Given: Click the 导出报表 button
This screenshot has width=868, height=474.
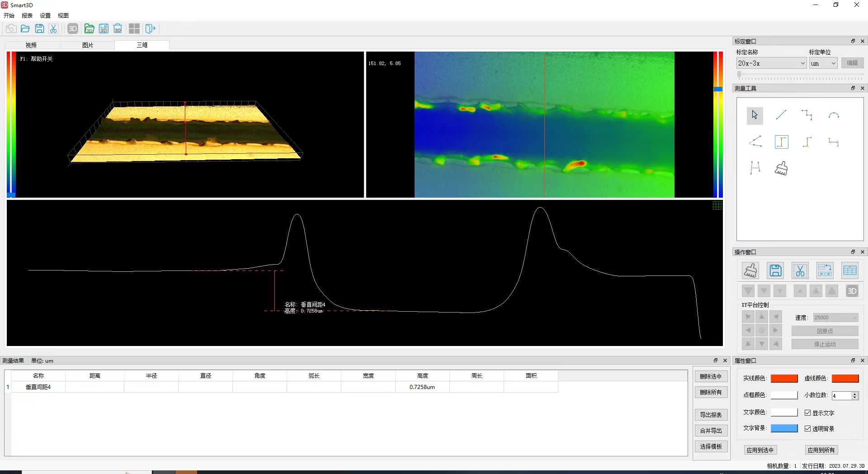Looking at the screenshot, I should click(x=711, y=415).
